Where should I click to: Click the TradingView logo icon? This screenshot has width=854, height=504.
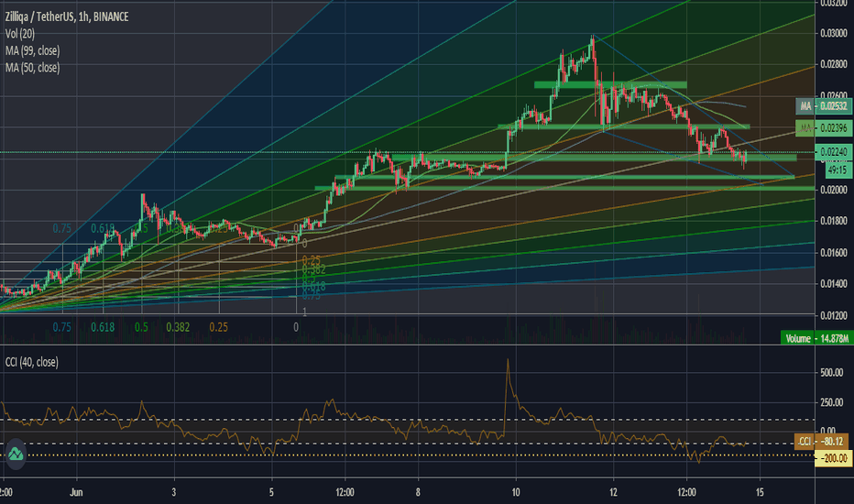(16, 454)
